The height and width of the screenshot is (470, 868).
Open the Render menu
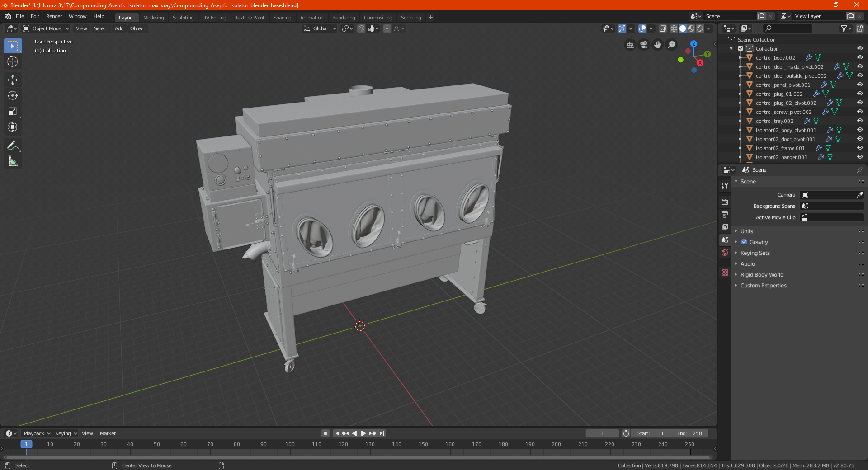[54, 16]
